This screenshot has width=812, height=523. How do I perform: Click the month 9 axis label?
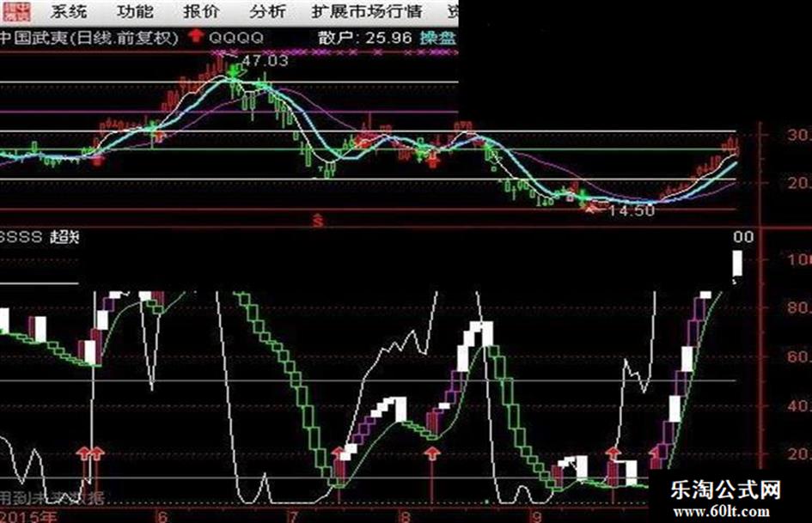(x=537, y=516)
